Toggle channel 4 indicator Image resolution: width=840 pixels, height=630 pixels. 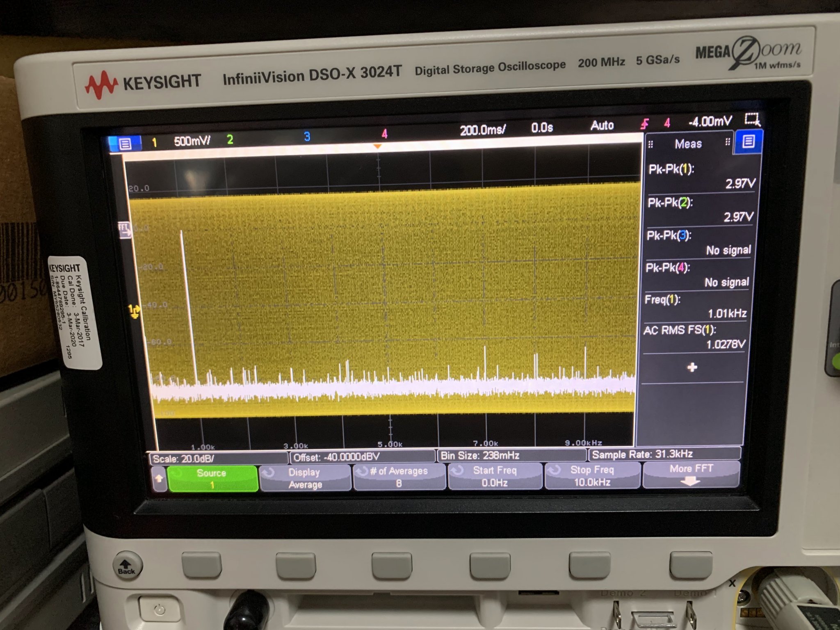point(384,134)
